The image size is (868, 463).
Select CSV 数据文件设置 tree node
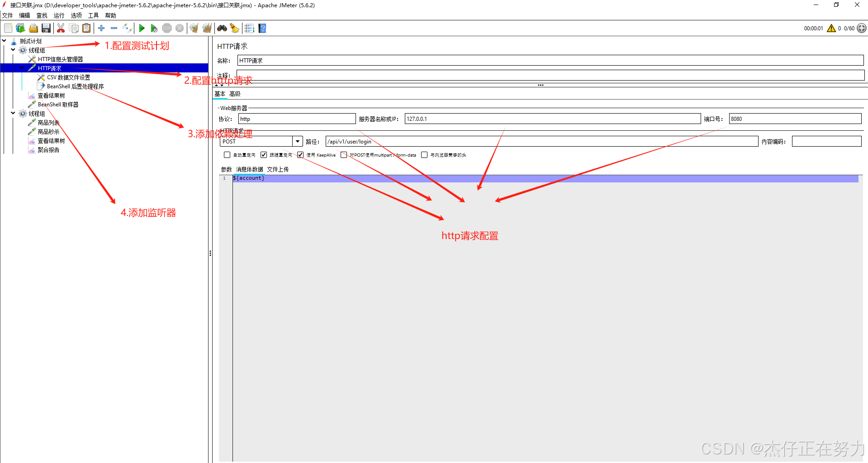point(68,77)
